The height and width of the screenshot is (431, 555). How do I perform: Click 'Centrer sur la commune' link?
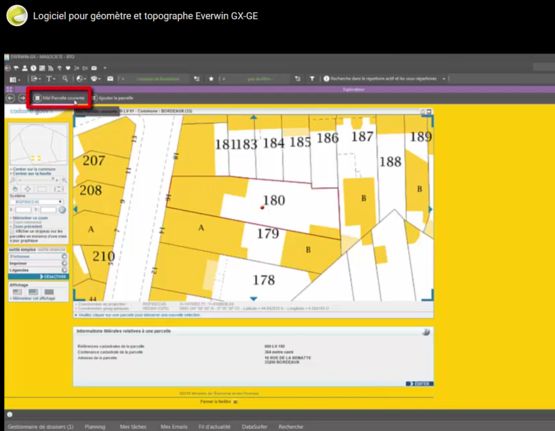(x=34, y=169)
